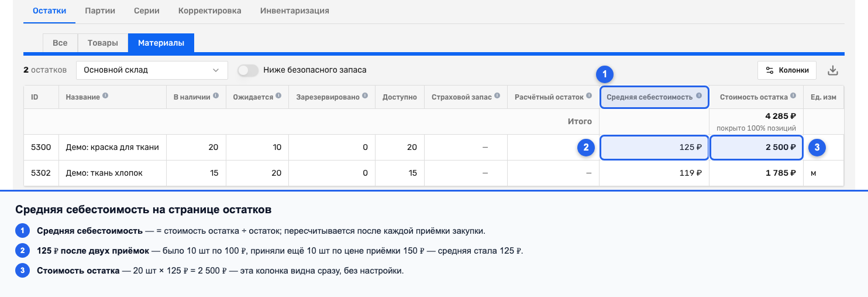
Task: Click info icon next to Страховой запас header
Action: point(498,97)
